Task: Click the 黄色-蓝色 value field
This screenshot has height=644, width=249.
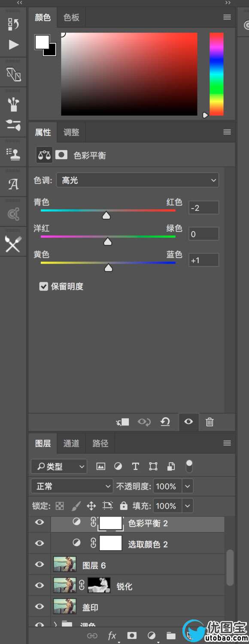Action: [203, 260]
